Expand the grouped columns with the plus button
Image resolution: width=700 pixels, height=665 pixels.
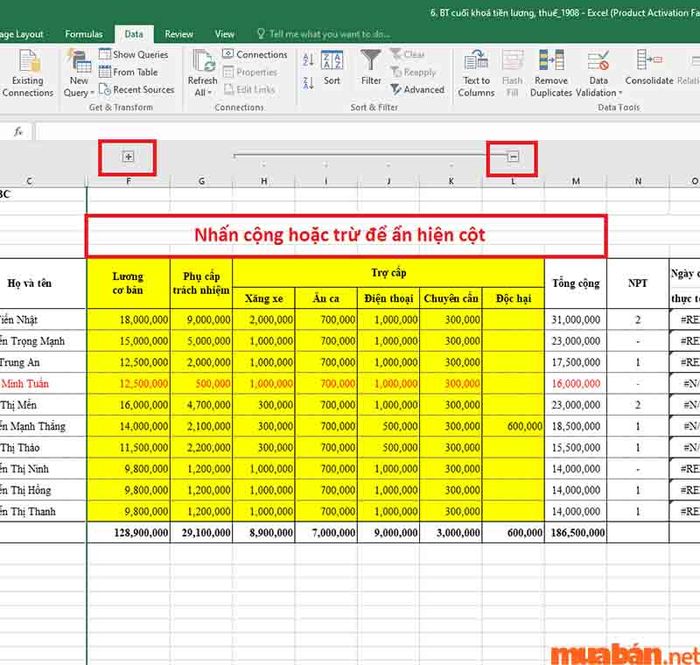128,157
